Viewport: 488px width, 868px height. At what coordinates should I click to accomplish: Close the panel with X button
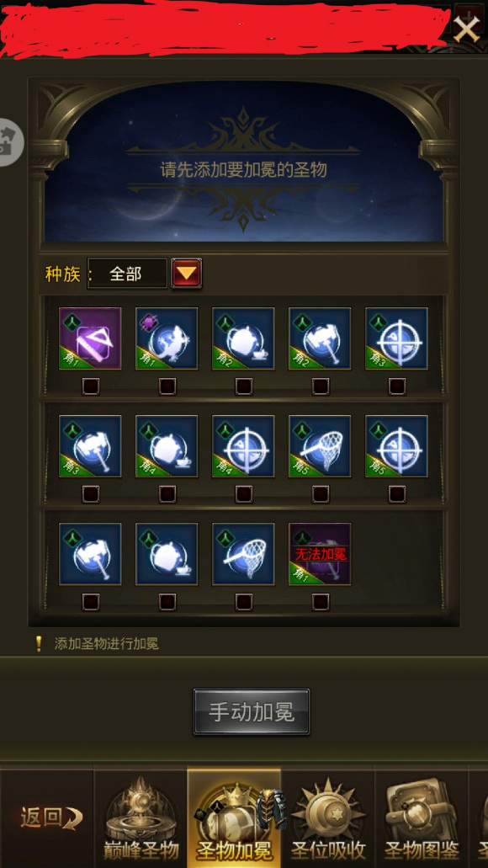pos(467,29)
